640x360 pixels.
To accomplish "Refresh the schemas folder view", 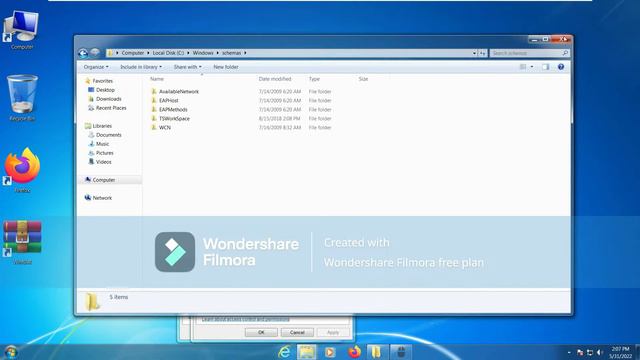I will click(x=482, y=53).
